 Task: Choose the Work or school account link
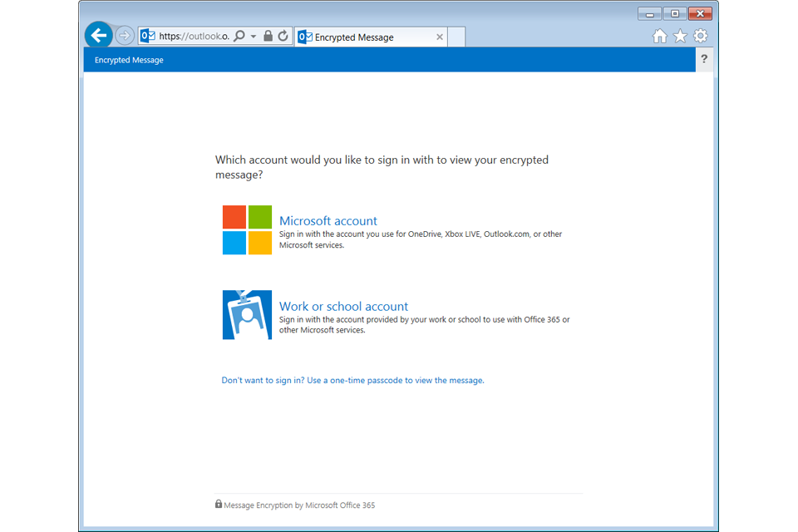pyautogui.click(x=343, y=307)
